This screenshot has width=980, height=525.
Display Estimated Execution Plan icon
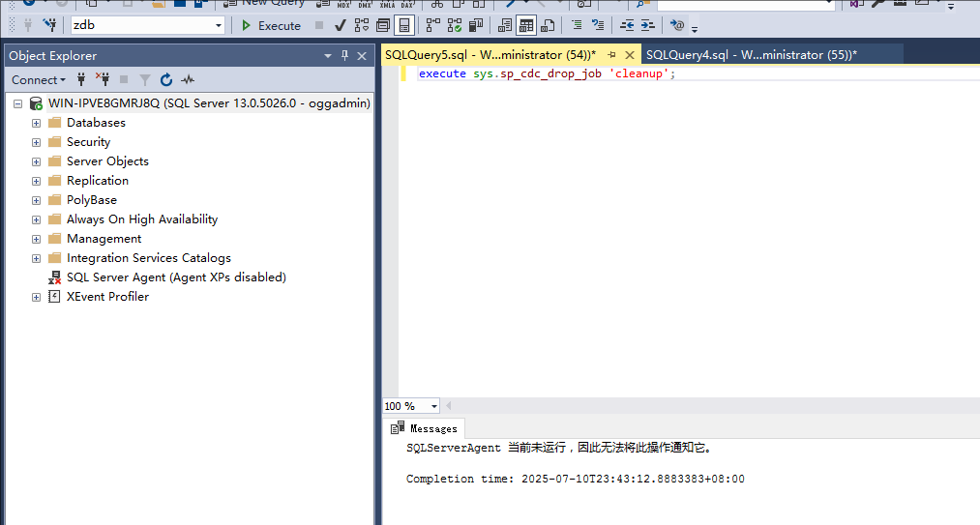(362, 26)
